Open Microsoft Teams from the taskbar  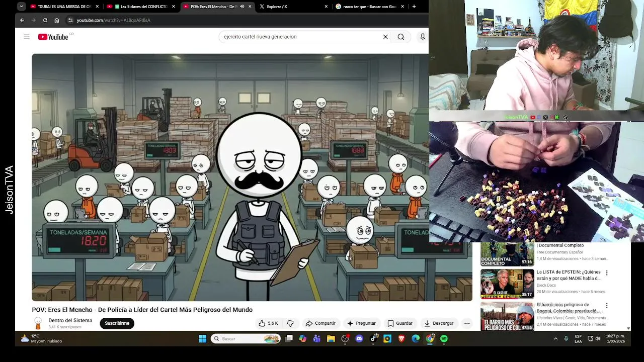coord(316,339)
